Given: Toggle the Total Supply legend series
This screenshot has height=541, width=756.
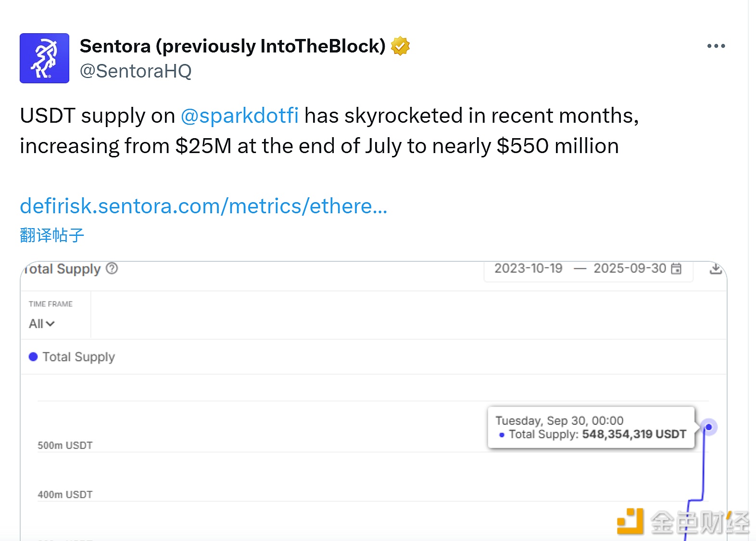Looking at the screenshot, I should (x=72, y=357).
